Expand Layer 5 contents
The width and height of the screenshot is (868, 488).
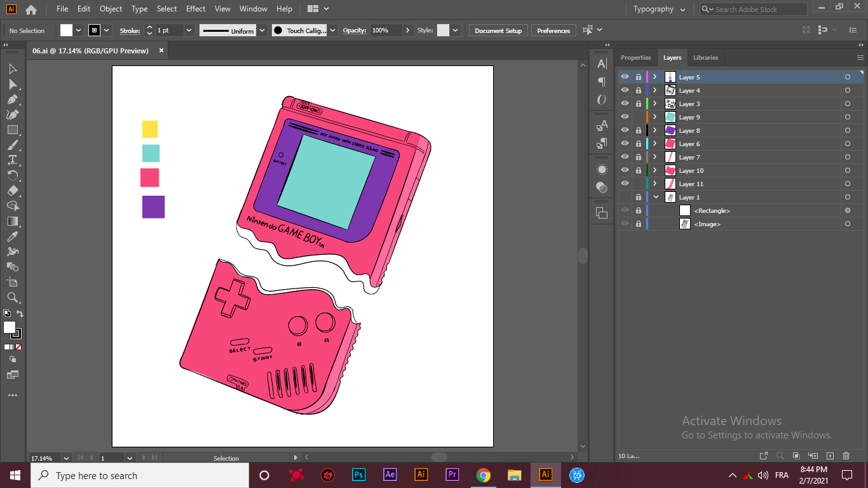click(x=655, y=77)
